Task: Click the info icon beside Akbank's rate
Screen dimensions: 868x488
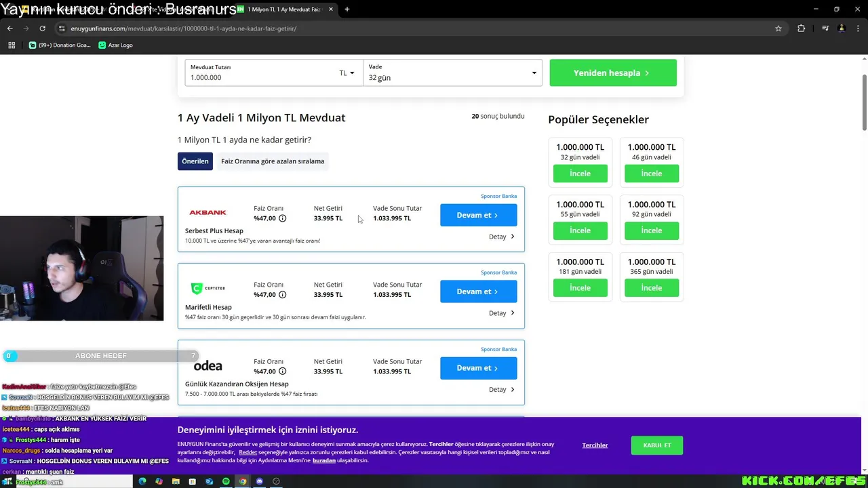Action: (283, 218)
